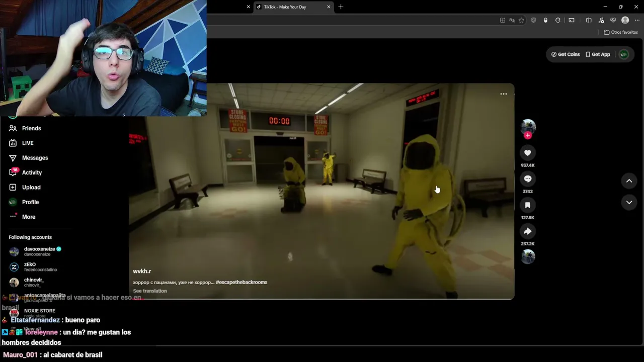Open Browser essentials heartbeat icon

click(613, 20)
